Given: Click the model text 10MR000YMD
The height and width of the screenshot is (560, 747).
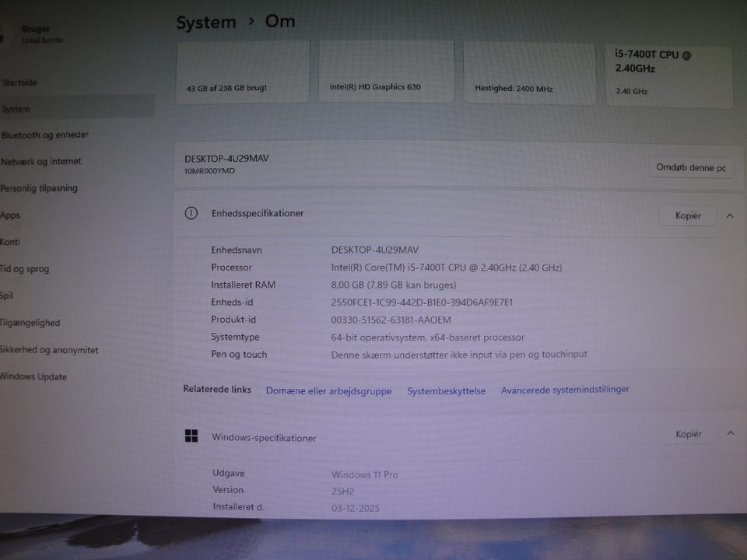Looking at the screenshot, I should (209, 171).
